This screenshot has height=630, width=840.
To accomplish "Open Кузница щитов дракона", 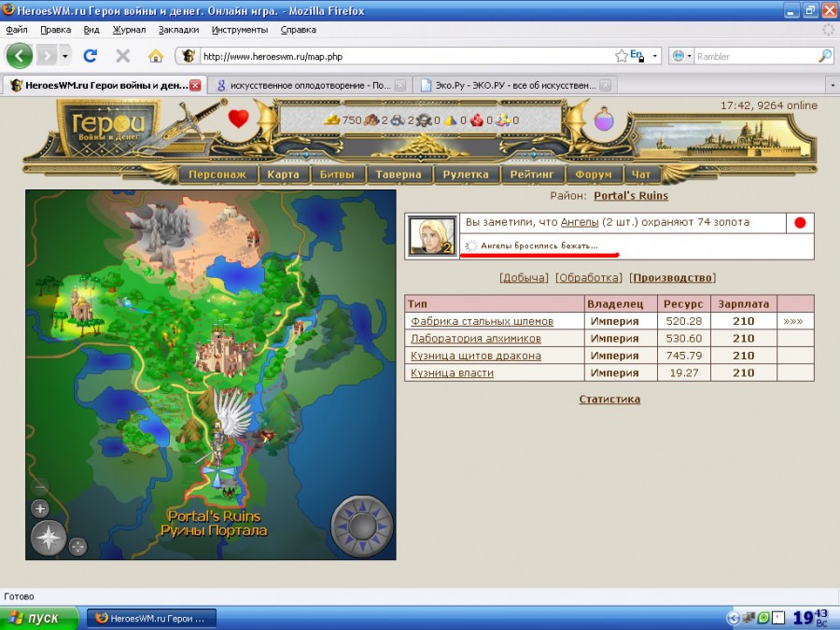I will [476, 356].
